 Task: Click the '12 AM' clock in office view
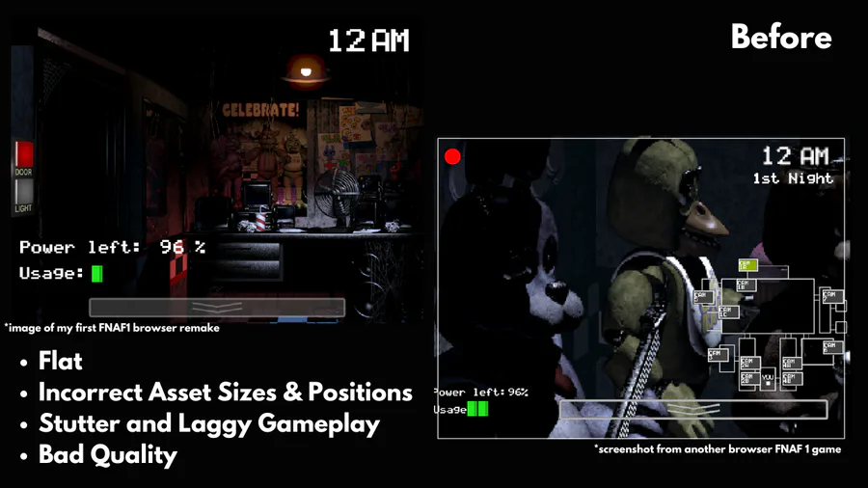(369, 41)
